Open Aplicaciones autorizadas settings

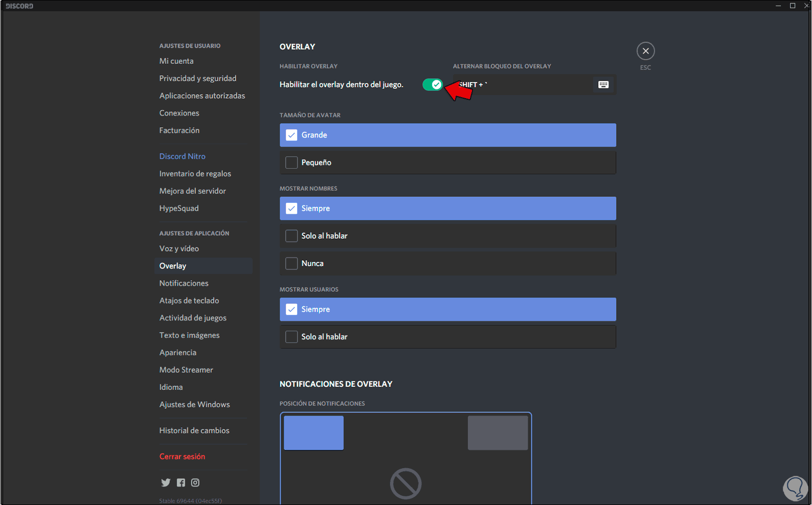[x=203, y=96]
